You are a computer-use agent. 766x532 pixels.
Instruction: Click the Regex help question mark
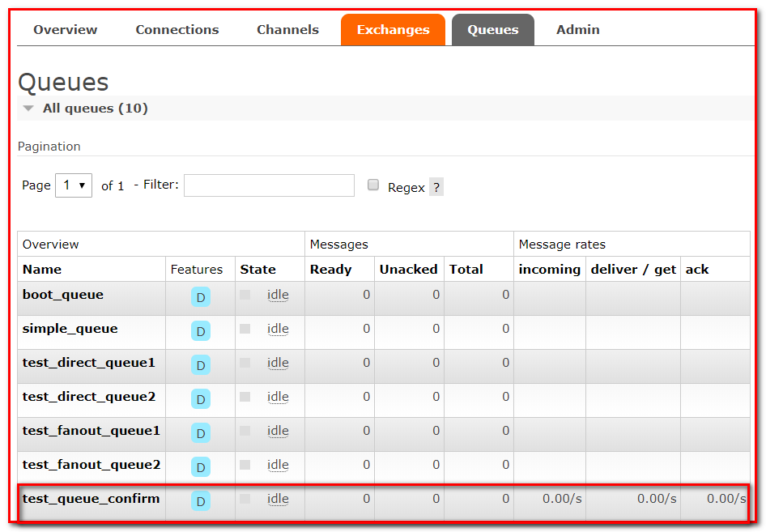[436, 187]
